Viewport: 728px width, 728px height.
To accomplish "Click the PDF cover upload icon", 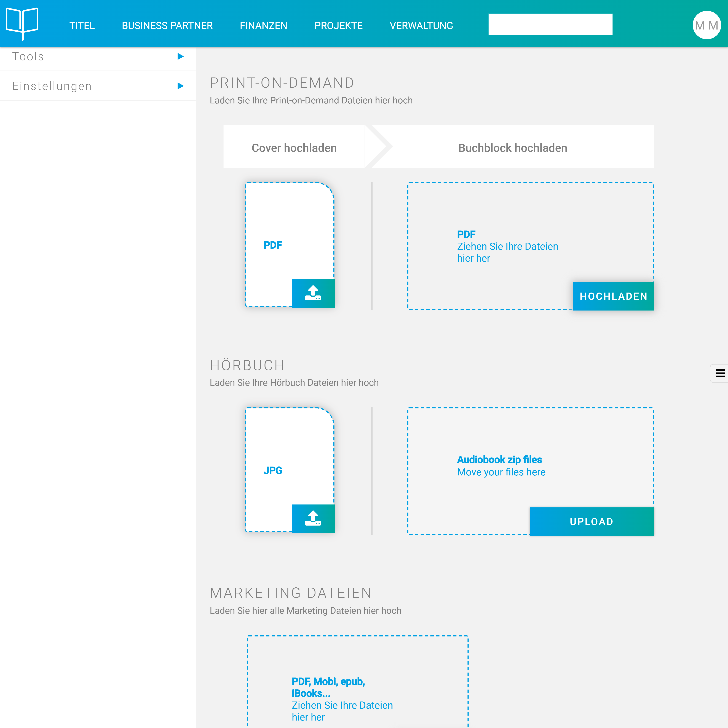I will [313, 293].
